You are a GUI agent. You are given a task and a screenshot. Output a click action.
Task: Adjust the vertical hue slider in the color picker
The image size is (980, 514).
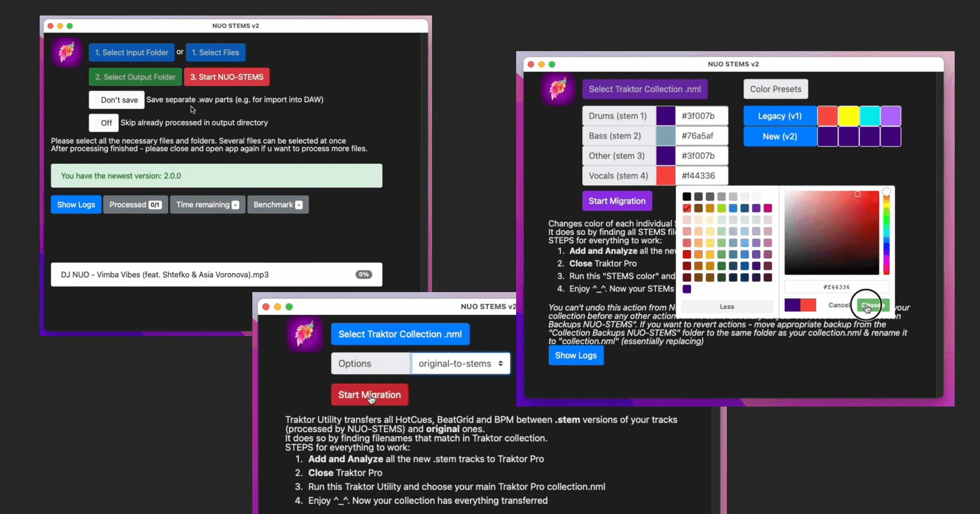click(x=886, y=233)
